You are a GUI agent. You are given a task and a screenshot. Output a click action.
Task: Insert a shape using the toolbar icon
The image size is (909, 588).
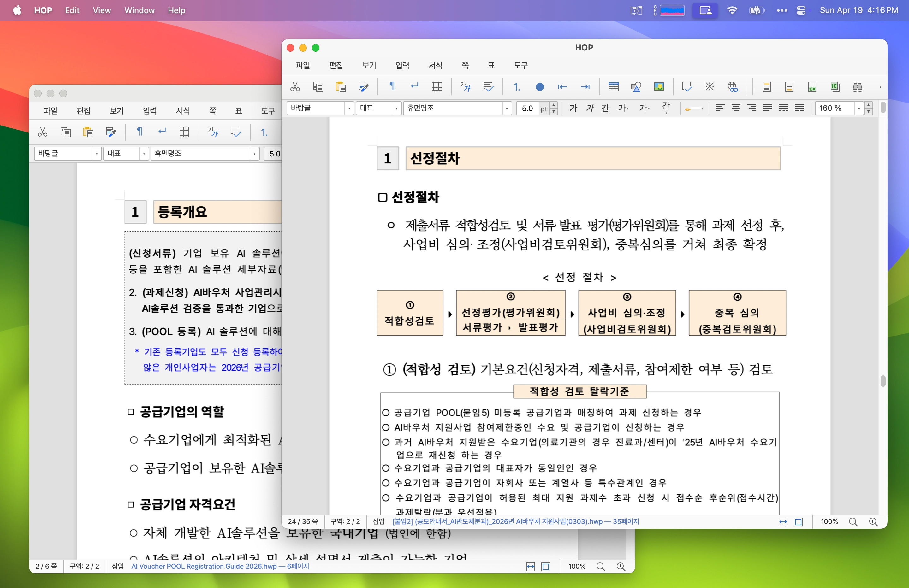pos(636,87)
